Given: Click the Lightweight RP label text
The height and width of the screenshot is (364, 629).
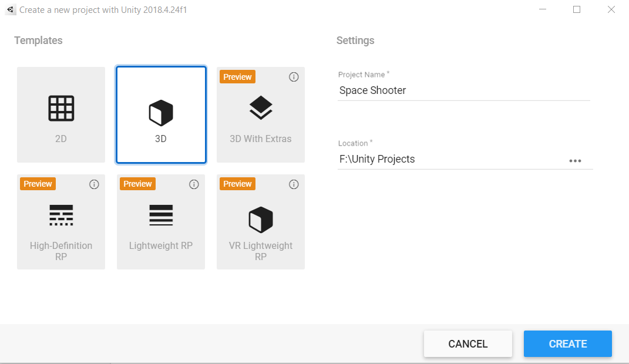Looking at the screenshot, I should (161, 245).
